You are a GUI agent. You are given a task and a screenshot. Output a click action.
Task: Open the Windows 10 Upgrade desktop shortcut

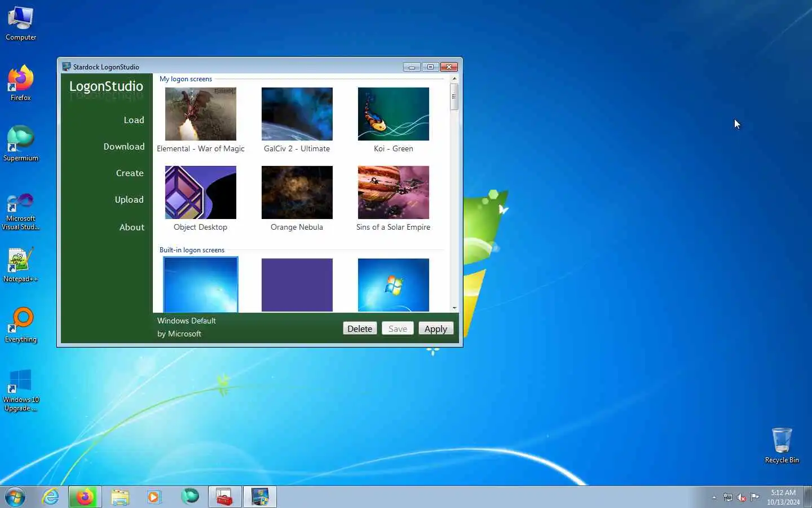click(21, 391)
